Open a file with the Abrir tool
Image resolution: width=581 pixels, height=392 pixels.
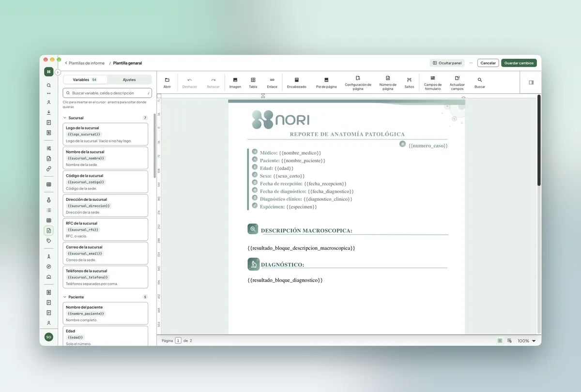[x=167, y=83]
